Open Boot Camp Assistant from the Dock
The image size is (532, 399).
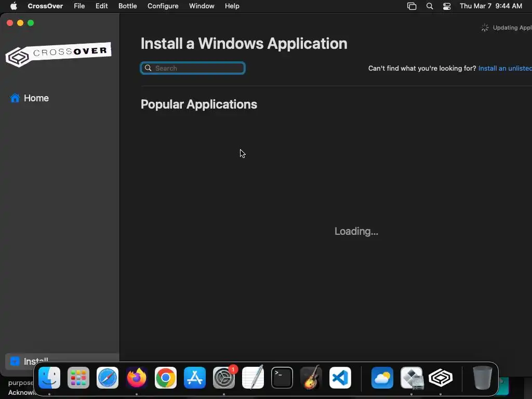[x=411, y=378]
